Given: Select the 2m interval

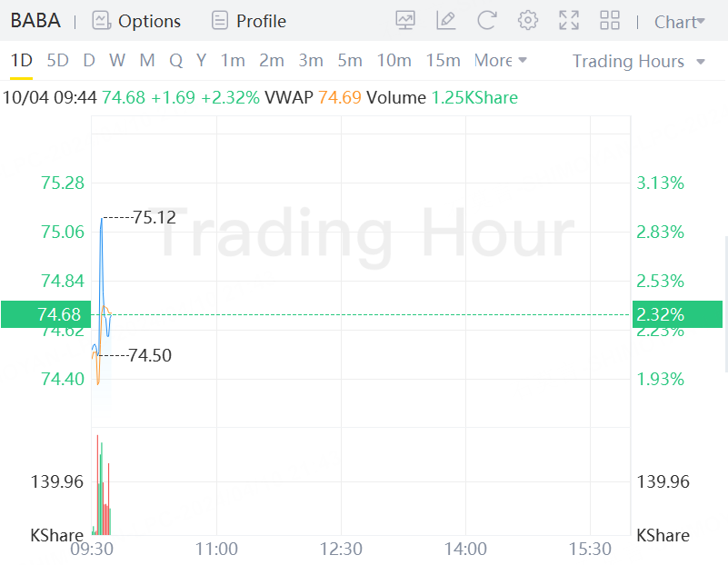Looking at the screenshot, I should (x=272, y=60).
